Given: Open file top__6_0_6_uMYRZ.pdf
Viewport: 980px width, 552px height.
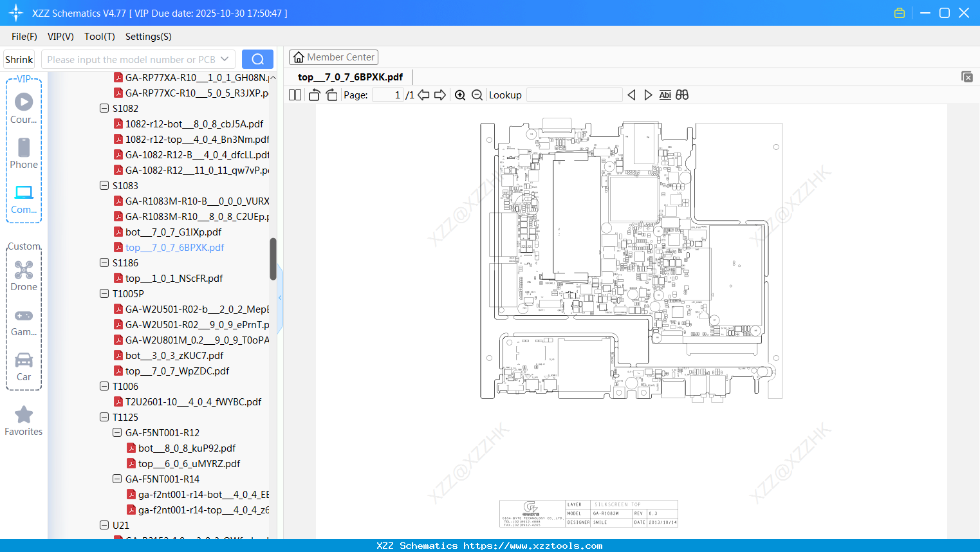Looking at the screenshot, I should (189, 463).
